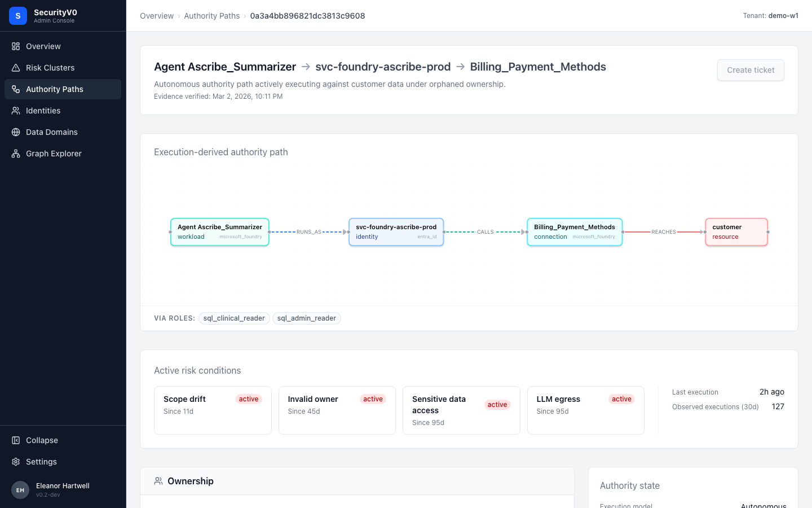Select Billing_Payment_Methods connection node

pyautogui.click(x=575, y=232)
